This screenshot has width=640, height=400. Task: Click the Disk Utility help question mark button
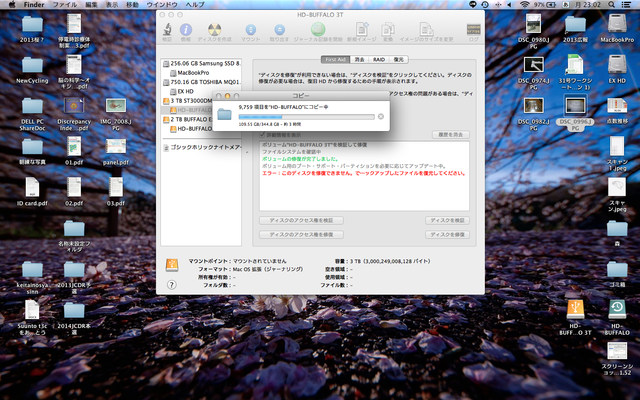(x=172, y=285)
